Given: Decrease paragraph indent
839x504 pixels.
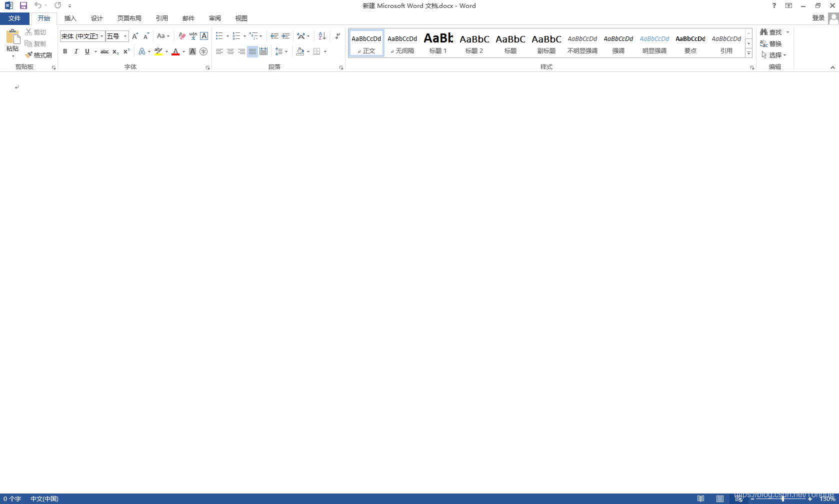Looking at the screenshot, I should [274, 36].
